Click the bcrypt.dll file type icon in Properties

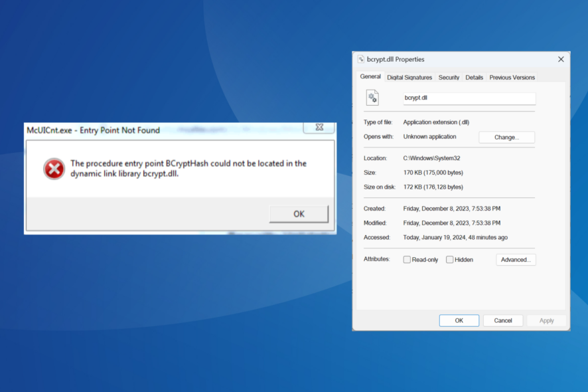coord(372,98)
